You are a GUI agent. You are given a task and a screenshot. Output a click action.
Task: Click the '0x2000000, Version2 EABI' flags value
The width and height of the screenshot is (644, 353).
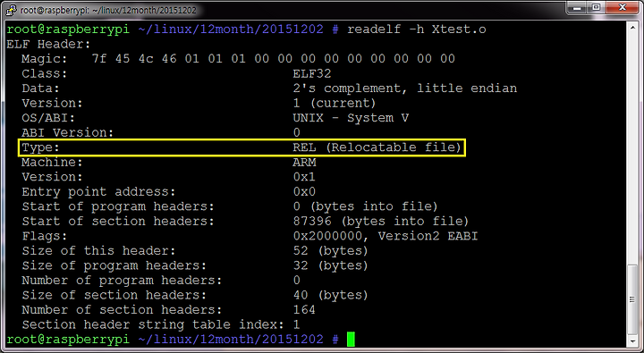386,236
